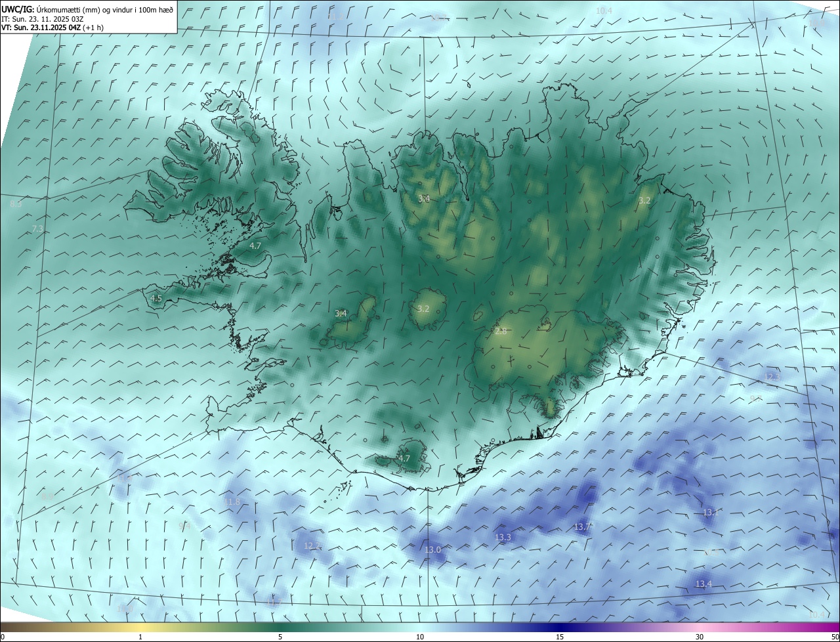
Task: Click the 11.8 value label
Action: (x=232, y=502)
